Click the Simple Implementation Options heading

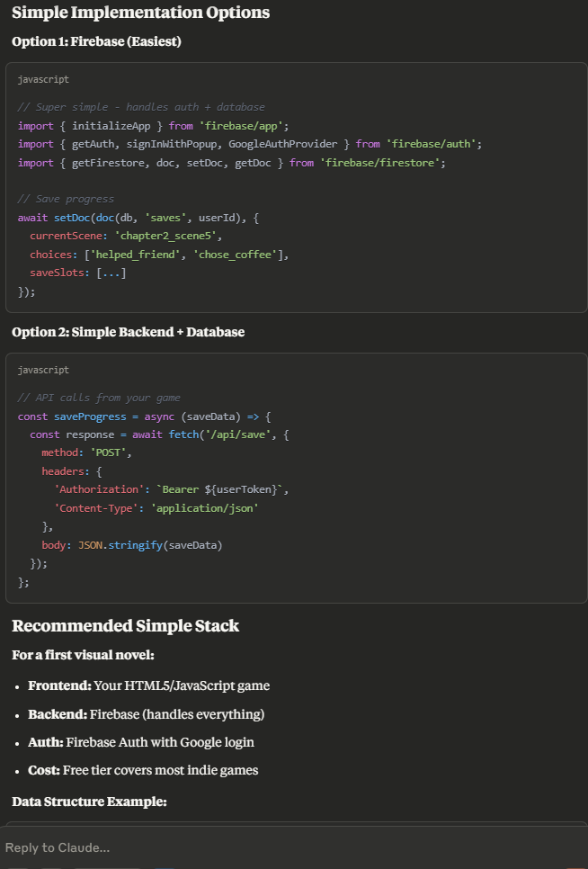(x=140, y=13)
